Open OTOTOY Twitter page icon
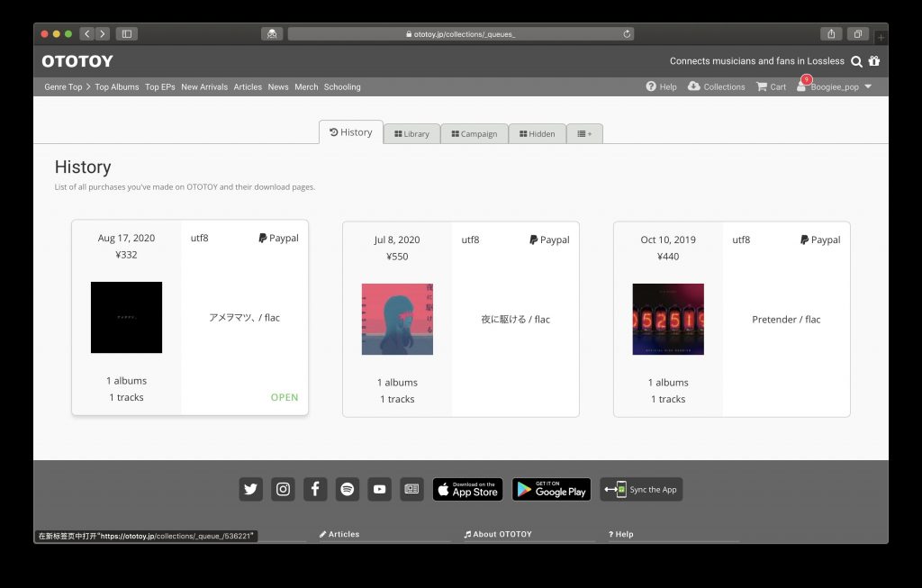Screen dimensions: 922x588 pyautogui.click(x=250, y=489)
